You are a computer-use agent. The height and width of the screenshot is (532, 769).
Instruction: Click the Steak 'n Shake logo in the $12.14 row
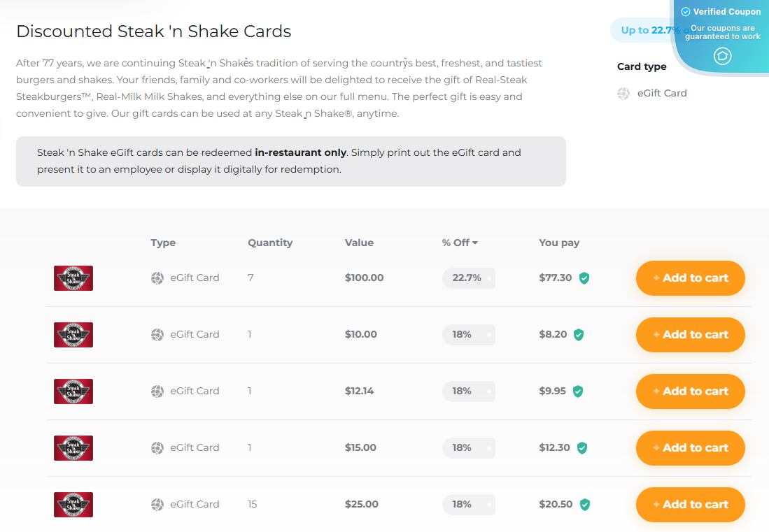(73, 391)
